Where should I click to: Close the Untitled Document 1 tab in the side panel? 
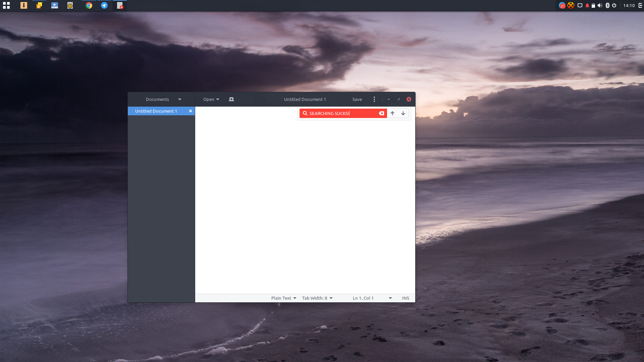191,111
